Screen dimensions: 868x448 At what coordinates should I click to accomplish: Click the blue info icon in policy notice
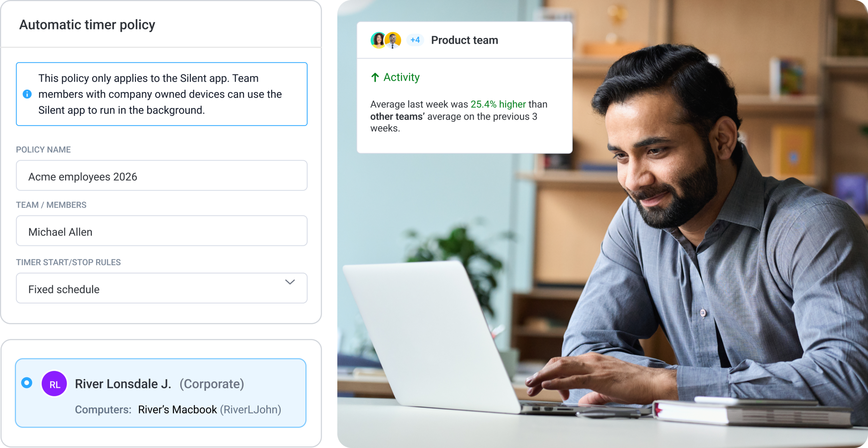point(27,94)
